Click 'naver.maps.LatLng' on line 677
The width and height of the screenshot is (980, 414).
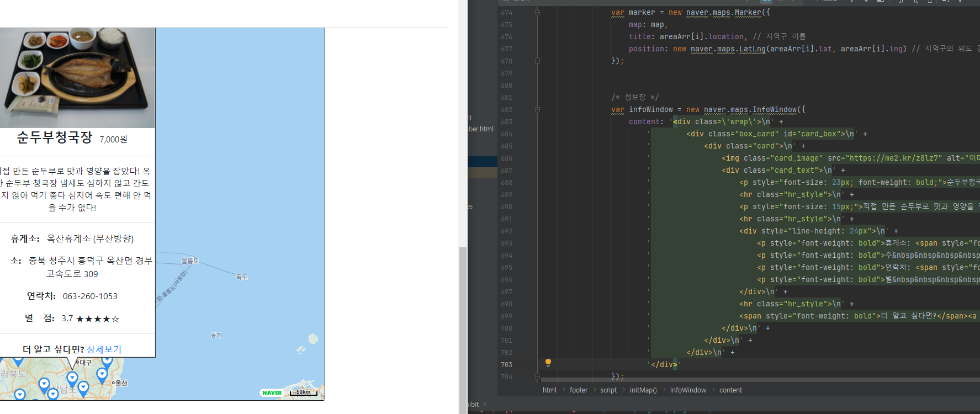tap(728, 49)
